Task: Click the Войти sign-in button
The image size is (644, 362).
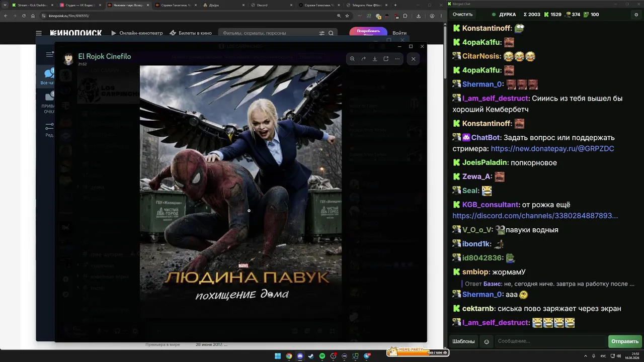Action: [399, 33]
